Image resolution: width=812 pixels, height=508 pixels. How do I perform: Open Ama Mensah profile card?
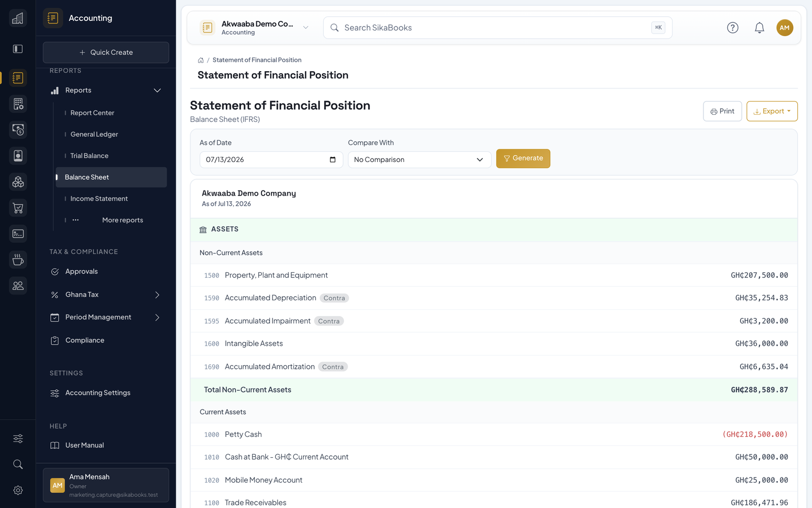point(106,485)
